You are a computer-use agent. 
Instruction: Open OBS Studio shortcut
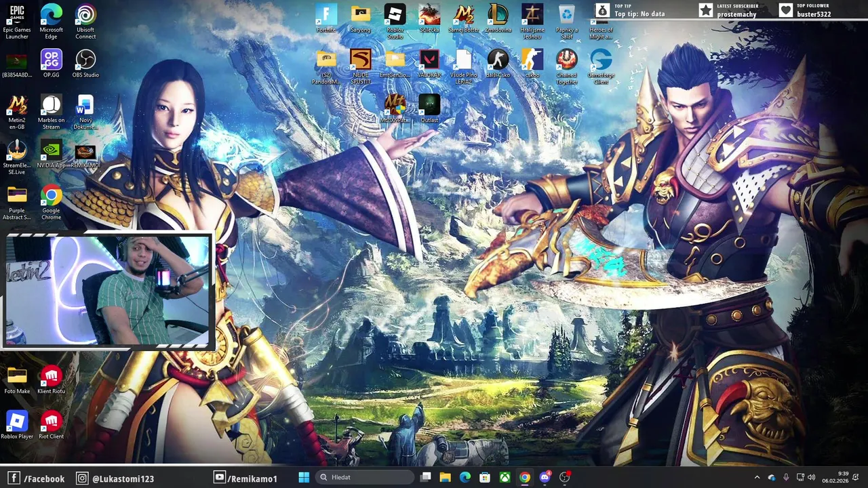click(85, 63)
